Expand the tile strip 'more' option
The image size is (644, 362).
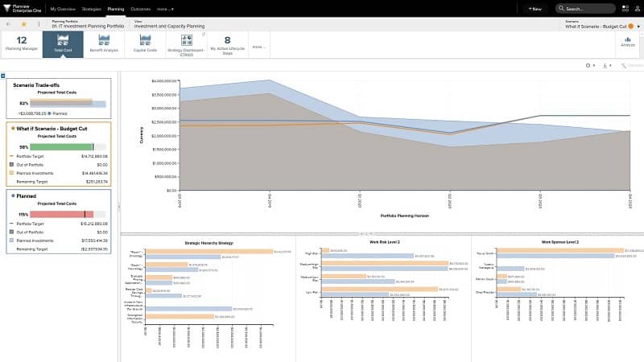258,47
